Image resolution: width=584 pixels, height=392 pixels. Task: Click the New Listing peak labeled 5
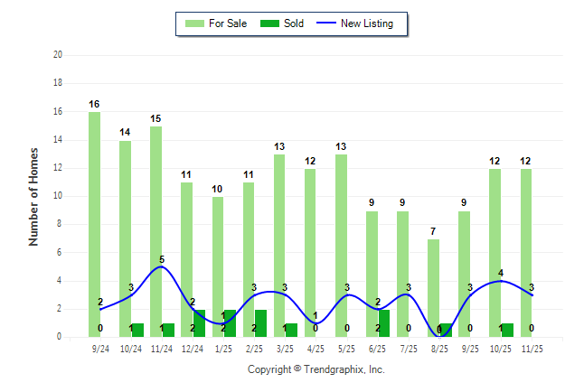(x=162, y=266)
